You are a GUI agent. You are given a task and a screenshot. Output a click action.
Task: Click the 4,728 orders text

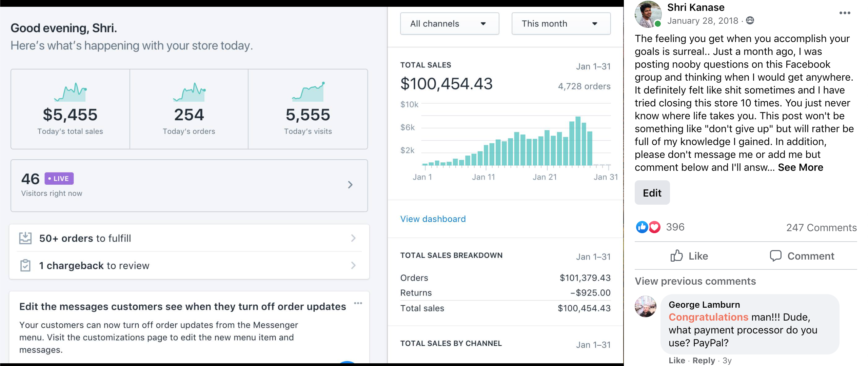coord(584,86)
